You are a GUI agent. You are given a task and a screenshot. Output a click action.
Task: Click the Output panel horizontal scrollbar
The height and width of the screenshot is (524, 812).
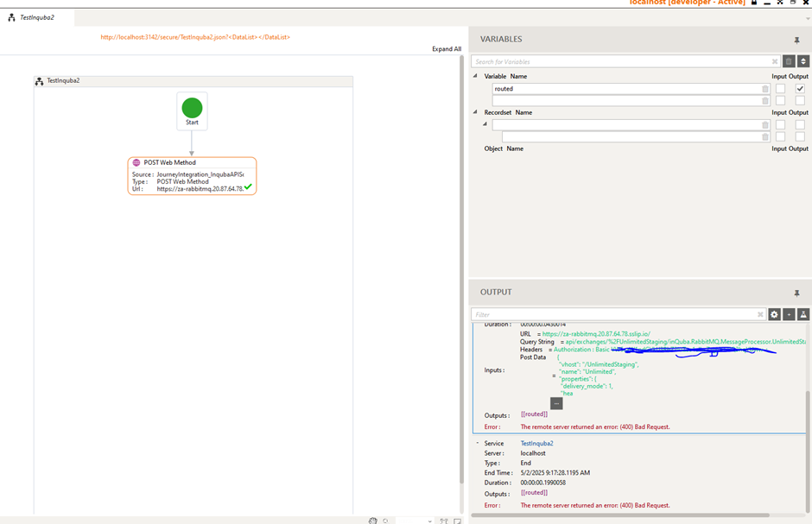pyautogui.click(x=620, y=515)
